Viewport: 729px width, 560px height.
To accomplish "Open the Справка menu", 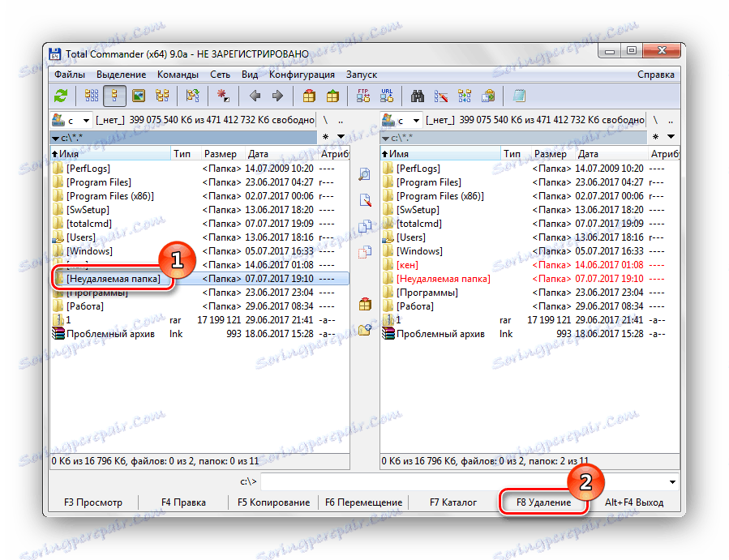I will coord(655,75).
